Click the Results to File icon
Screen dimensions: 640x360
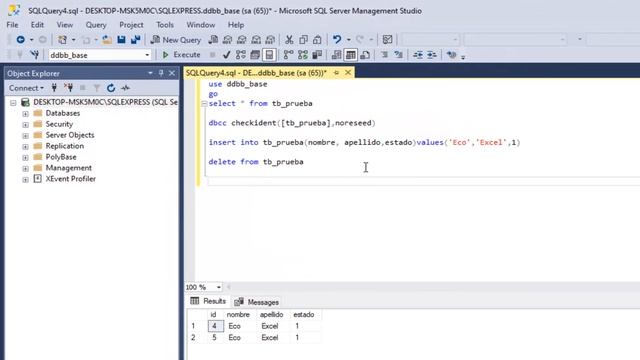(365, 55)
